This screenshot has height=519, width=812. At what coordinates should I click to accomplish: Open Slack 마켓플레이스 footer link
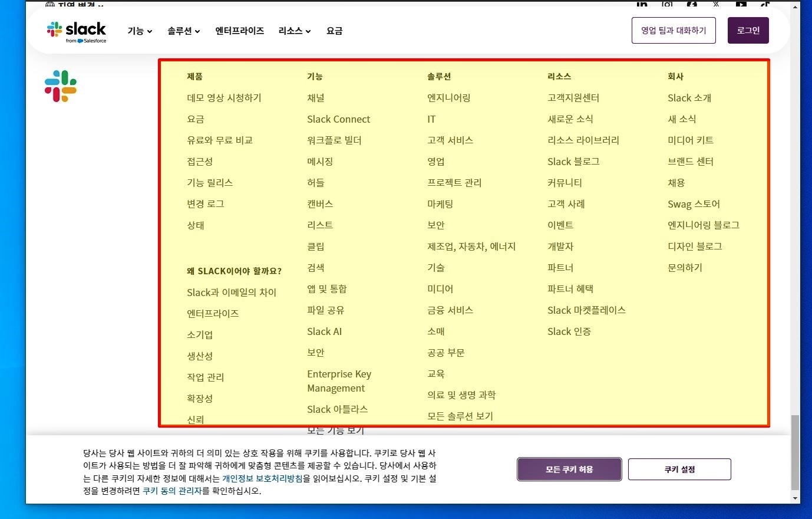coord(586,310)
